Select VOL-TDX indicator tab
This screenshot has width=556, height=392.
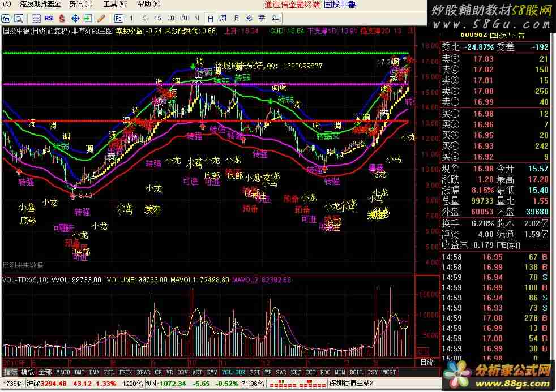(x=233, y=372)
